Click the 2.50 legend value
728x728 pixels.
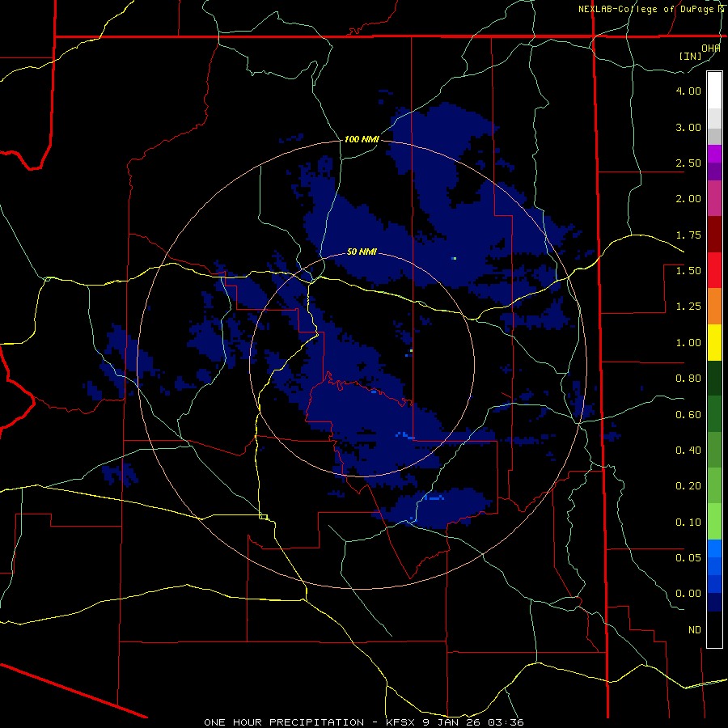(x=688, y=163)
